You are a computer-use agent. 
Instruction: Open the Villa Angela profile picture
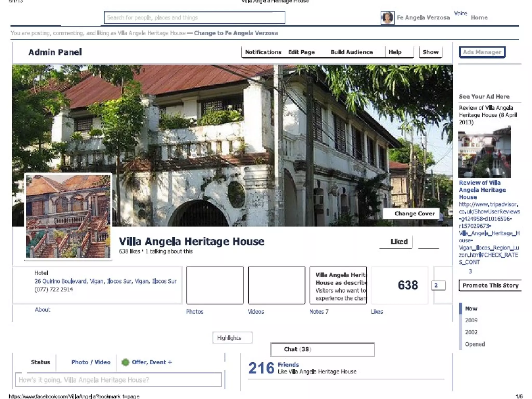point(68,216)
